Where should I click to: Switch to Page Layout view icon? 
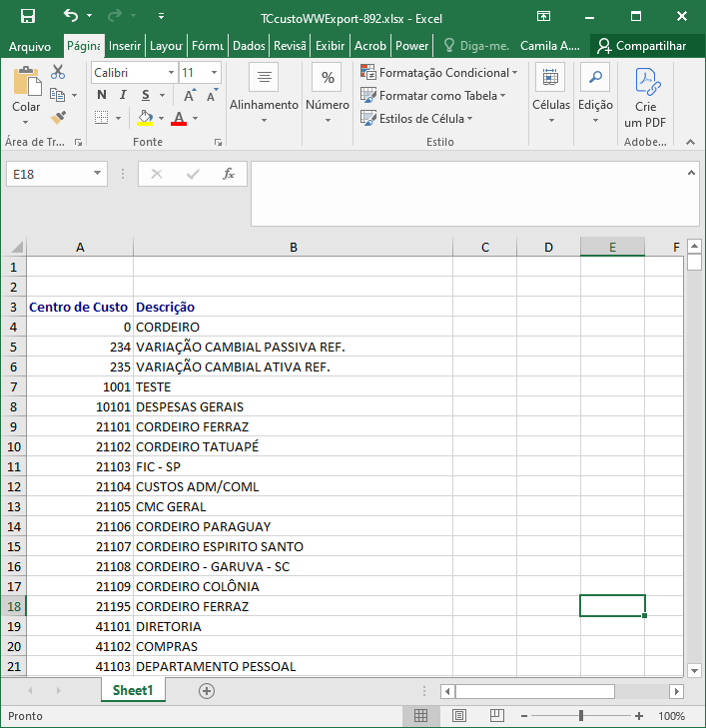point(459,715)
